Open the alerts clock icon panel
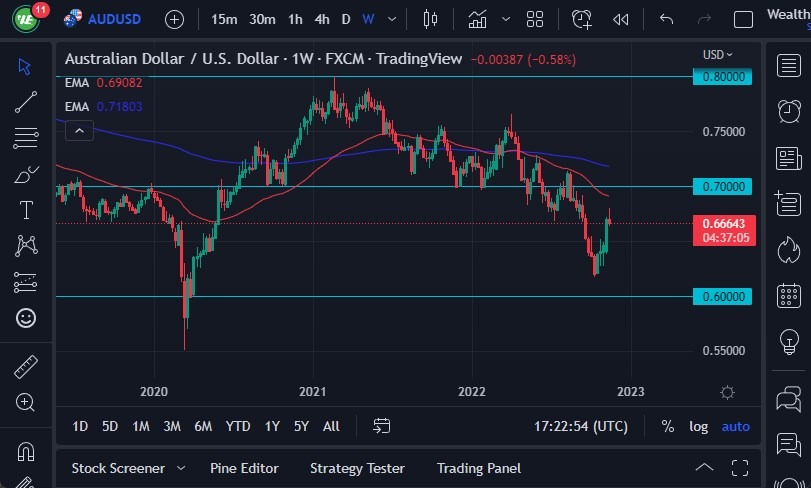The height and width of the screenshot is (488, 811). point(789,110)
